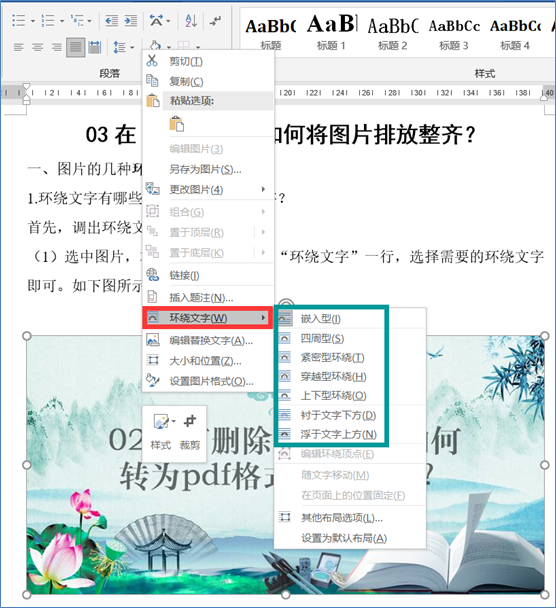556x608 pixels.
Task: Center-align the text
Action: [x=38, y=47]
